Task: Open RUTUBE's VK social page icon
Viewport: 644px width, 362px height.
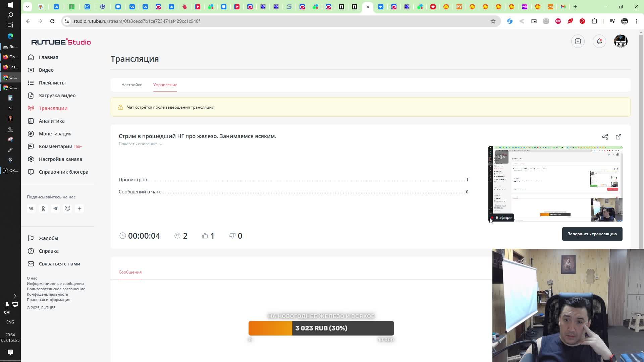Action: tap(31, 208)
